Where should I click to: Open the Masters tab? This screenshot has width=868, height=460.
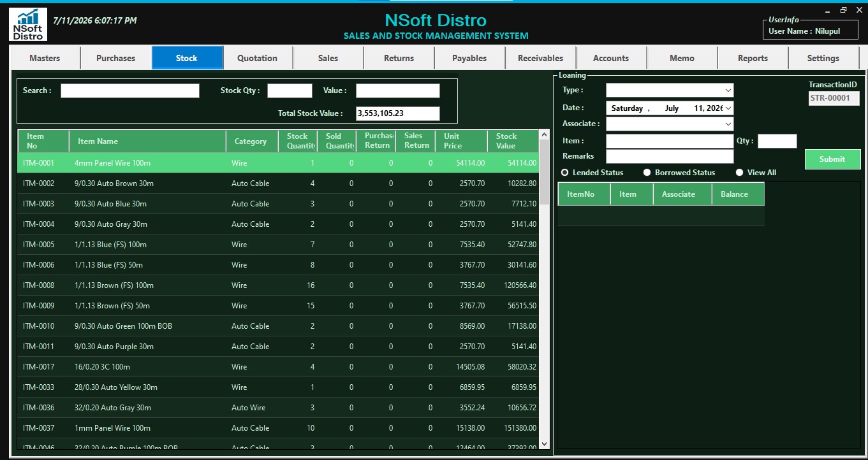[x=45, y=58]
